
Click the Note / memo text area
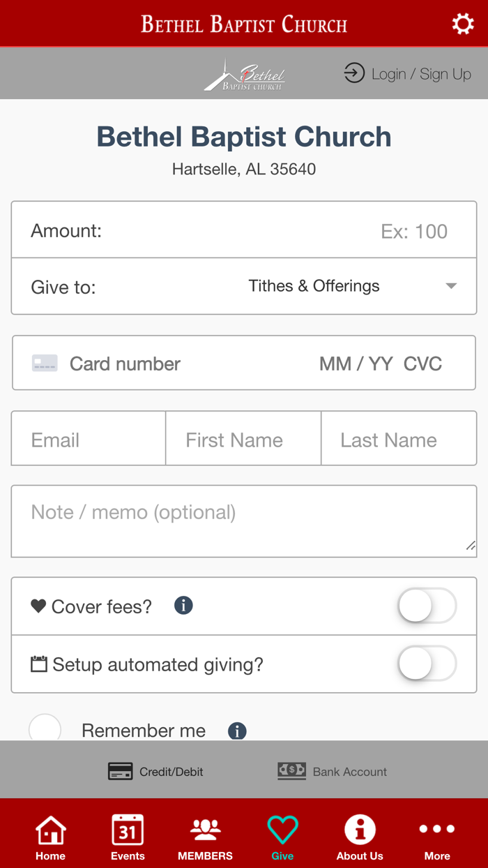[244, 521]
